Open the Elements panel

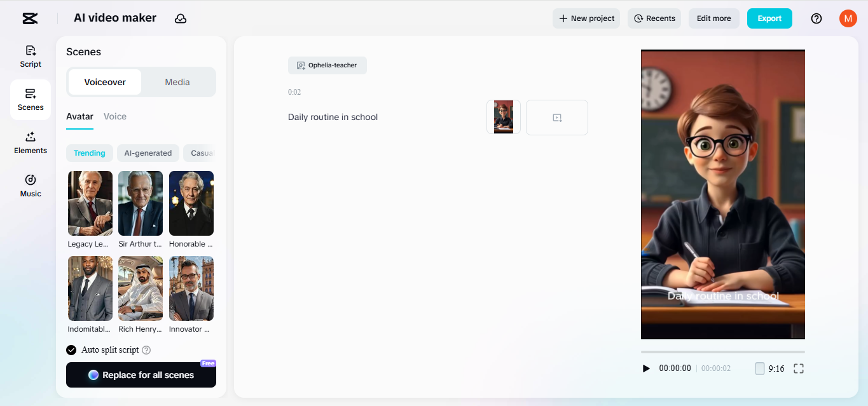[30, 142]
